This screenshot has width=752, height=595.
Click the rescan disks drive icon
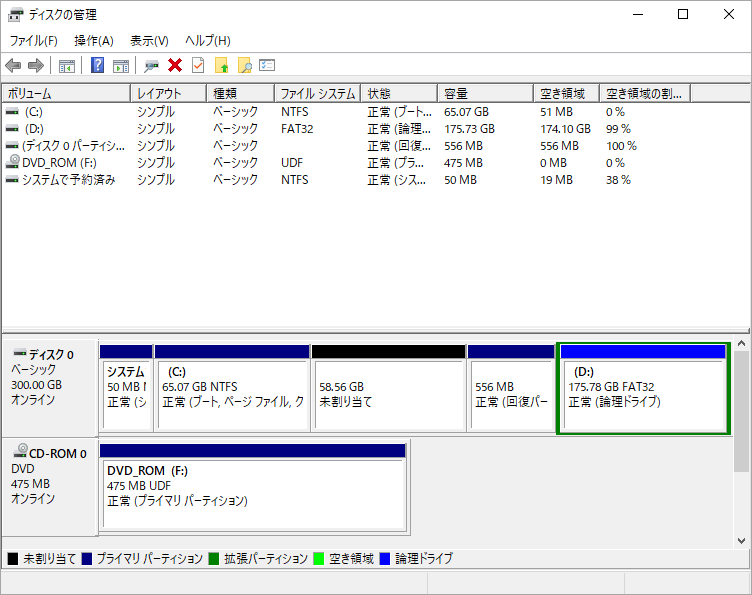pyautogui.click(x=152, y=66)
